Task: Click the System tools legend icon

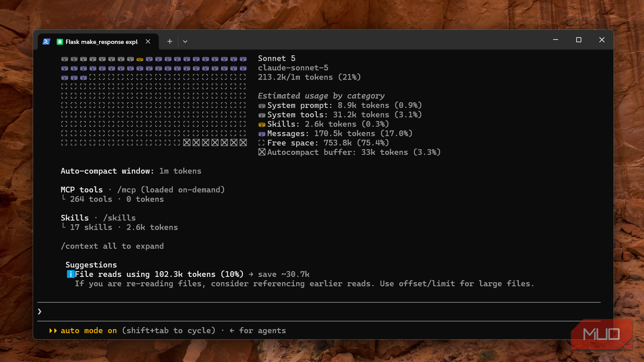Action: click(262, 115)
